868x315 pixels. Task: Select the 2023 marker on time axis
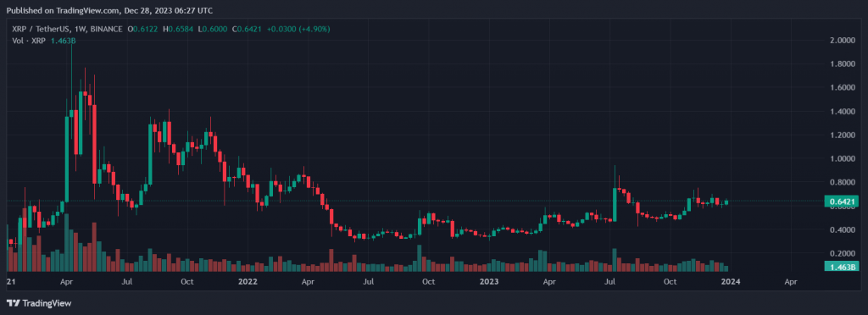pos(488,282)
